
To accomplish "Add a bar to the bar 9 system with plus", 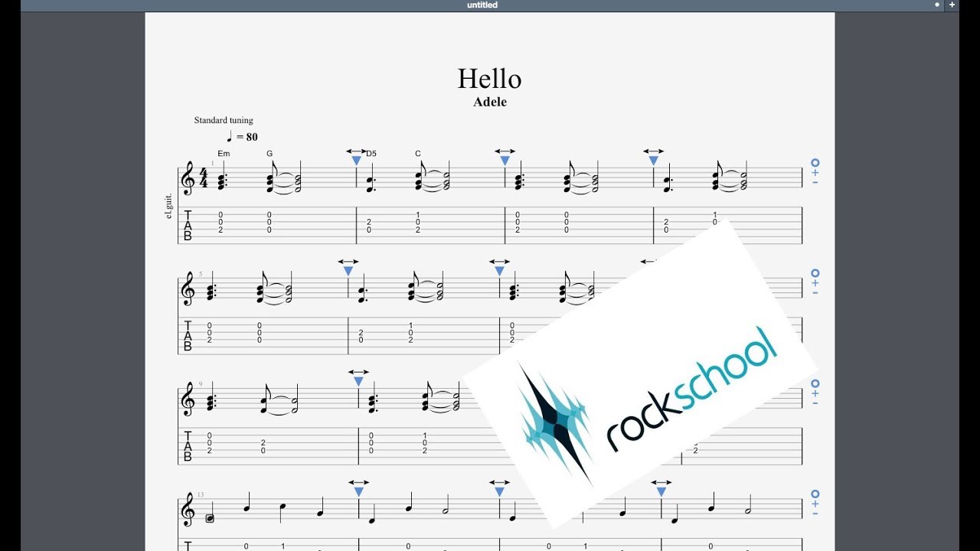I will point(815,393).
